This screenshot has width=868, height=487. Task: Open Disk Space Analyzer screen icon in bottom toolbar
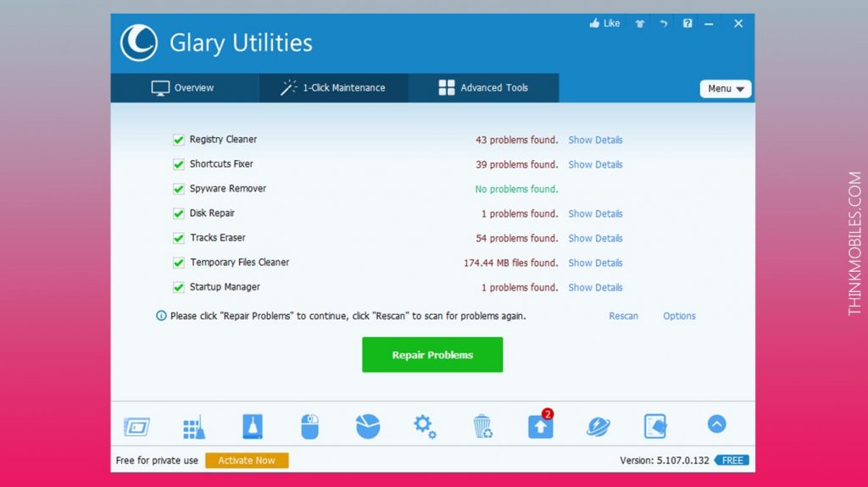tap(136, 427)
